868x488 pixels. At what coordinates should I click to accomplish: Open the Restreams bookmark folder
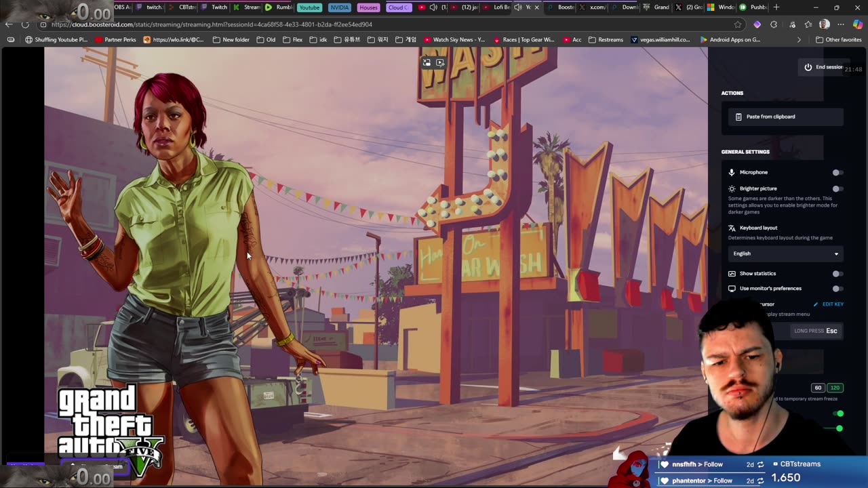pos(606,40)
